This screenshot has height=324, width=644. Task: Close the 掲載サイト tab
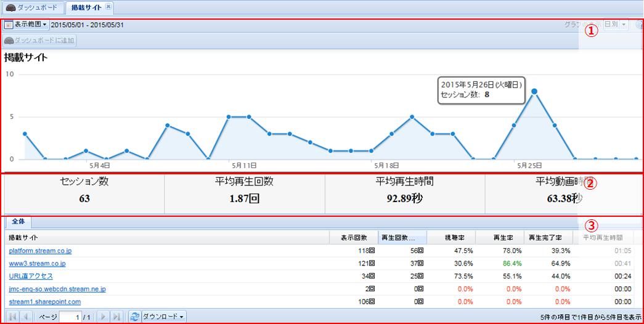coord(109,7)
